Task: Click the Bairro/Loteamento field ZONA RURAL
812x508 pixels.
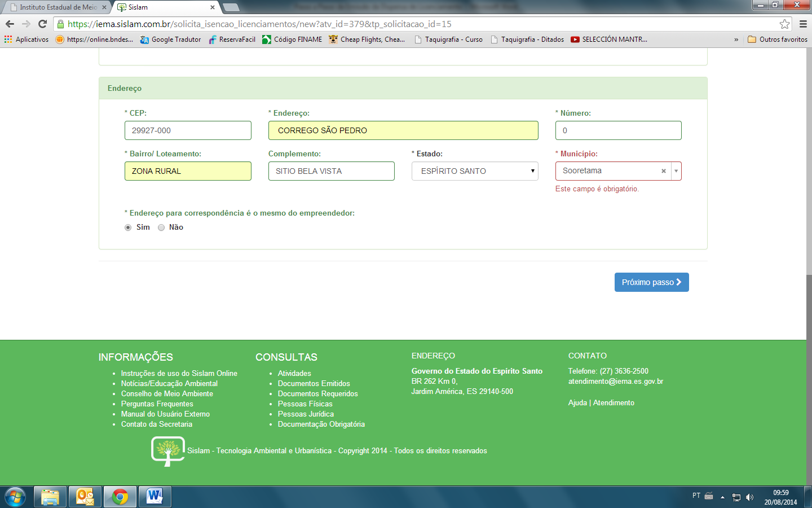Action: [188, 171]
